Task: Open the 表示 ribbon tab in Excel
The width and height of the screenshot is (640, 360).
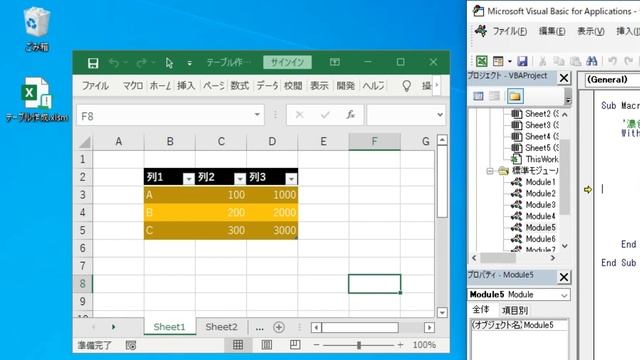Action: [x=319, y=86]
